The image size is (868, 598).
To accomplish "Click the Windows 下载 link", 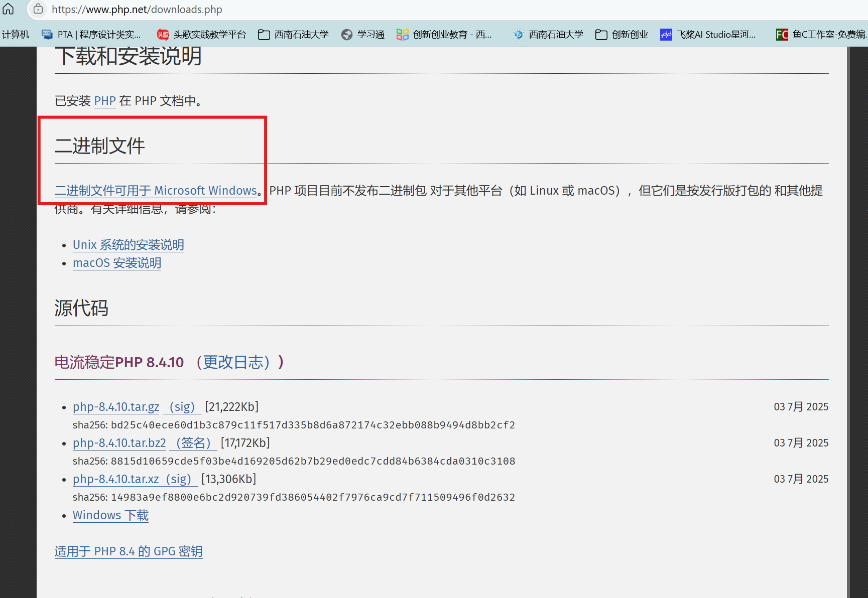I will tap(110, 515).
